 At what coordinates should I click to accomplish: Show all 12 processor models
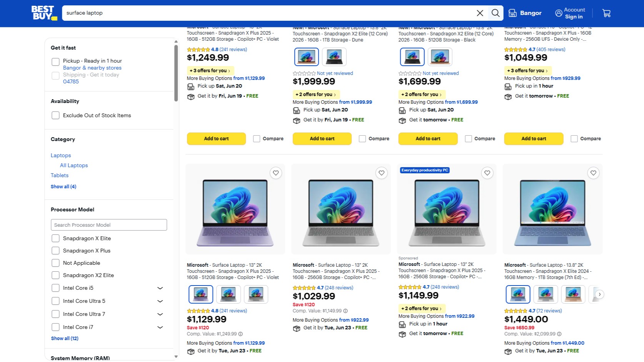click(x=65, y=339)
